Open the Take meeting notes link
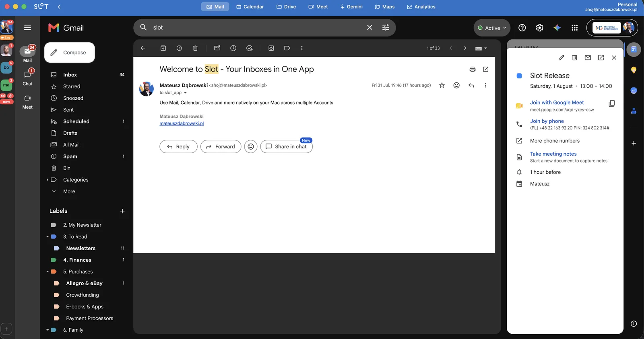Image resolution: width=644 pixels, height=339 pixels. click(553, 154)
